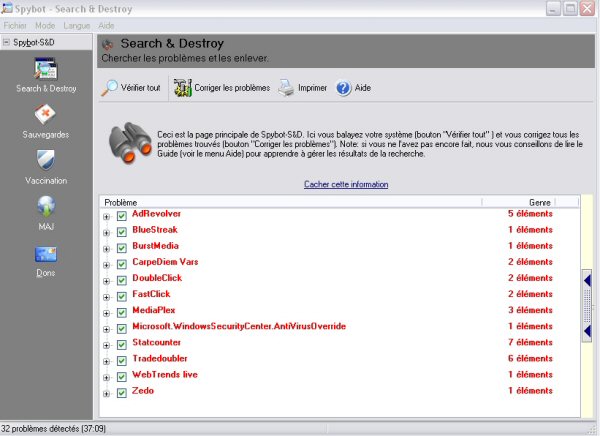This screenshot has height=436, width=600.
Task: Open the Mode menu
Action: click(x=45, y=26)
